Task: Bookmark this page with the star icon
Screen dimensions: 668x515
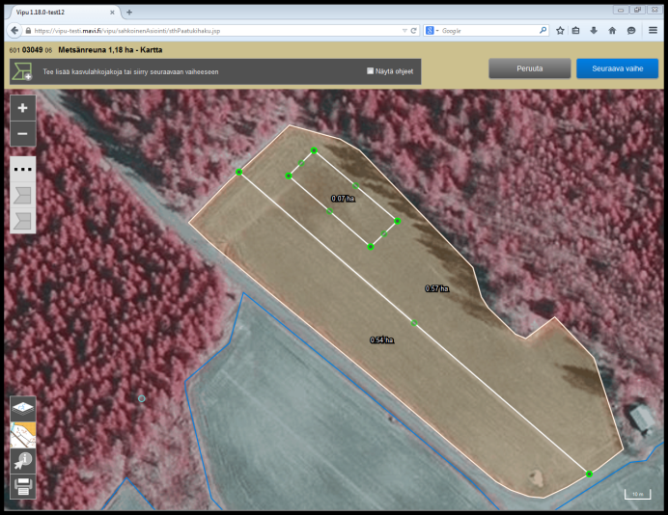Action: coord(560,31)
